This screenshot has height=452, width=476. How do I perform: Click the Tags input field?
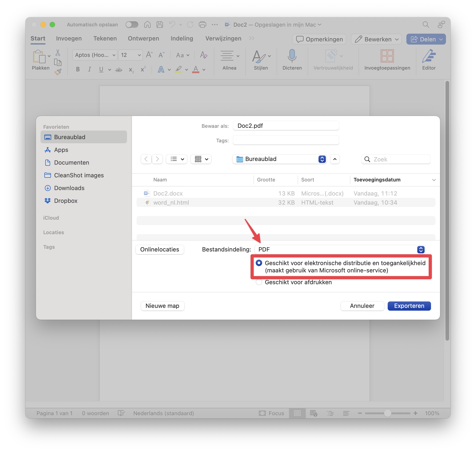tap(286, 140)
